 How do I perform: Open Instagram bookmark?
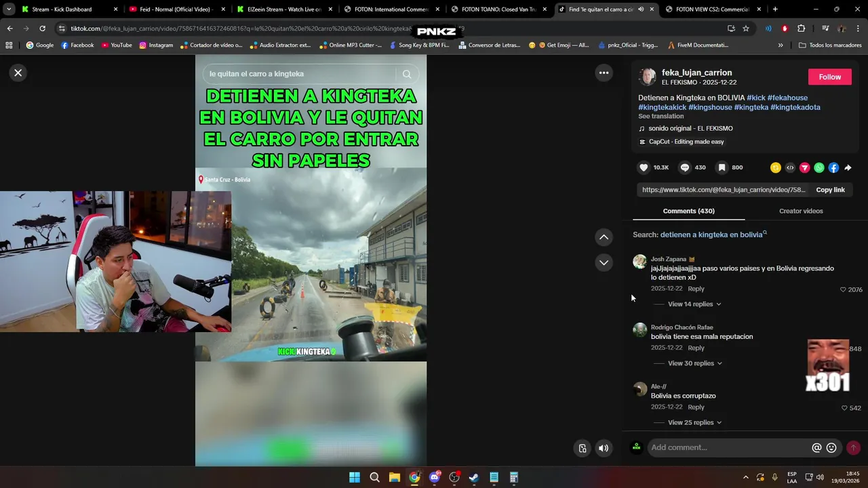[x=156, y=45]
